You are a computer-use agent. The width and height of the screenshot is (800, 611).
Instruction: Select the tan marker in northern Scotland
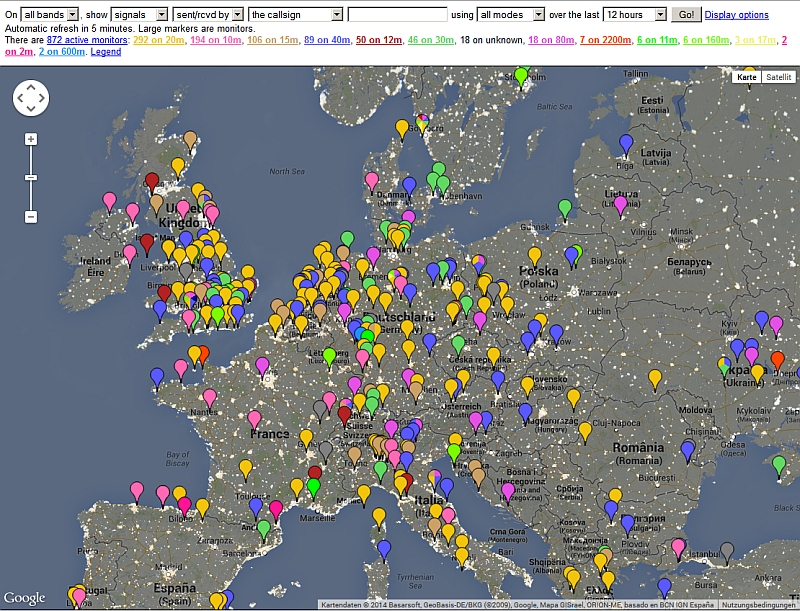(x=190, y=141)
